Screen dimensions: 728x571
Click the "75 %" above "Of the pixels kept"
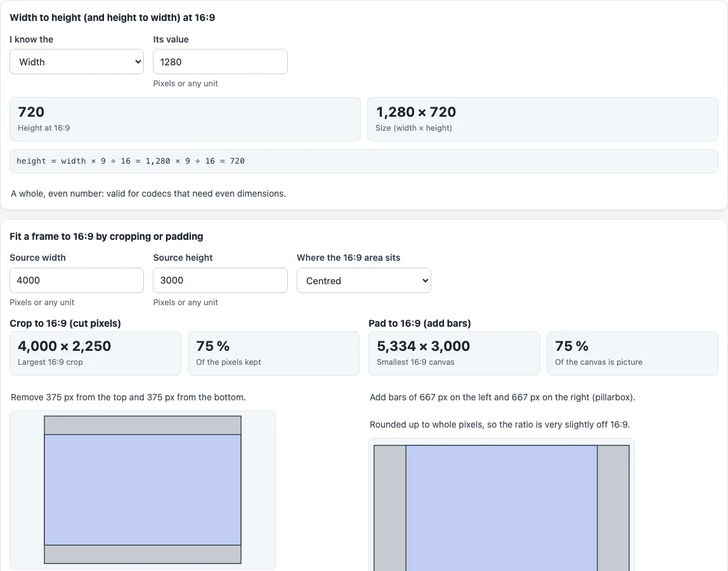212,346
